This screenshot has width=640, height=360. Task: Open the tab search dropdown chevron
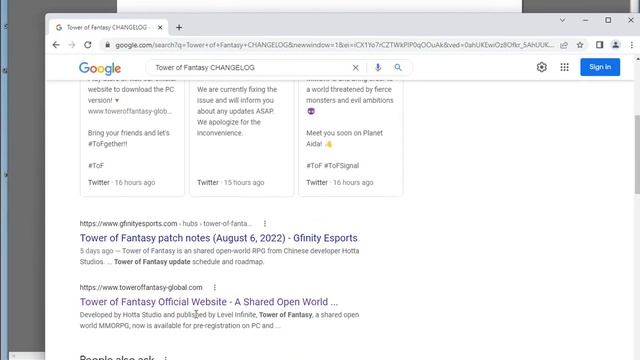562,20
